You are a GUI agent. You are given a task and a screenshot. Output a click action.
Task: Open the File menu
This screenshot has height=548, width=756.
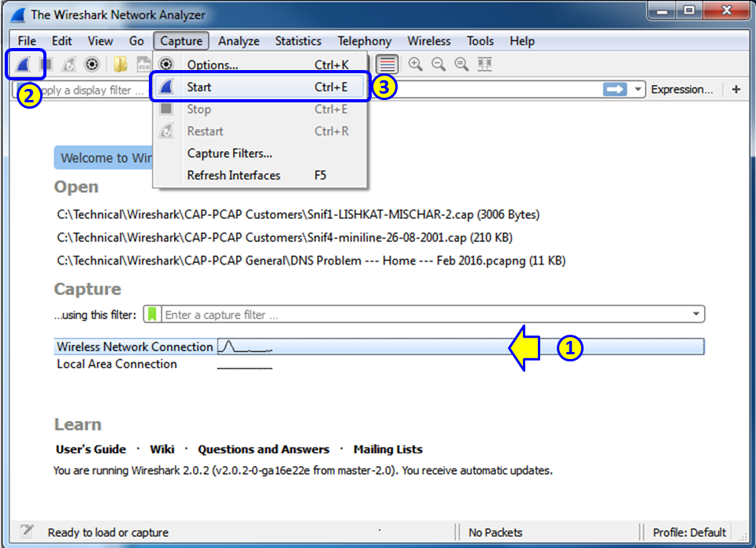[x=27, y=41]
